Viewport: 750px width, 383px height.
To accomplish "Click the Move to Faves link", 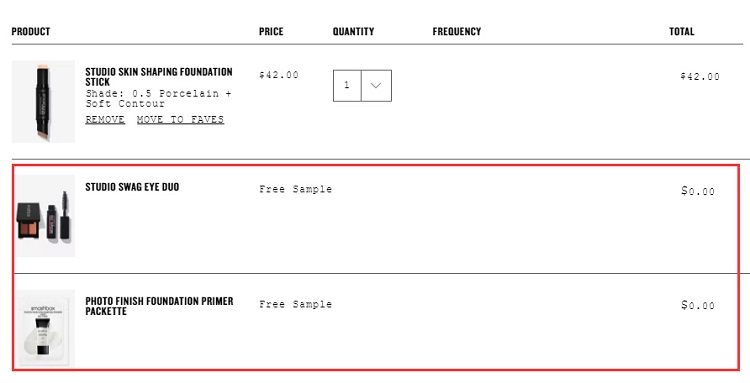I will 180,120.
